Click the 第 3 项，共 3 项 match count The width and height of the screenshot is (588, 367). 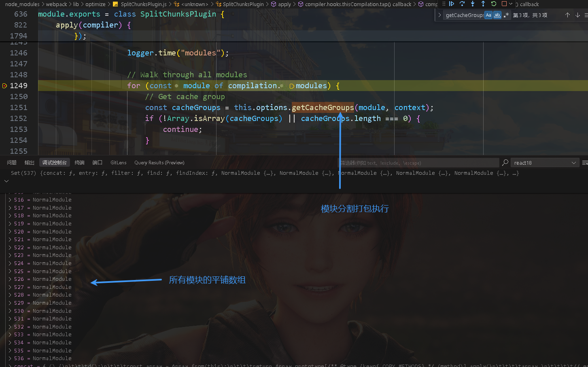point(530,15)
